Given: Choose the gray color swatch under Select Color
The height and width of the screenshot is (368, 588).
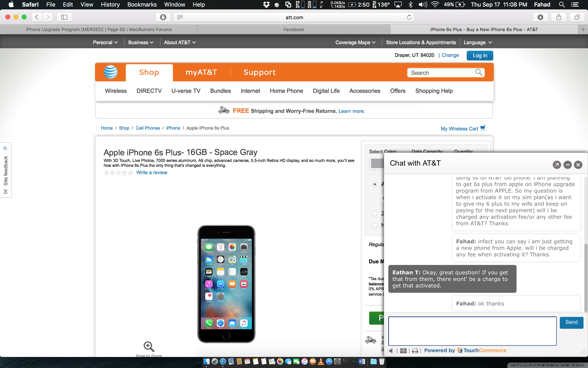Looking at the screenshot, I should [x=377, y=163].
